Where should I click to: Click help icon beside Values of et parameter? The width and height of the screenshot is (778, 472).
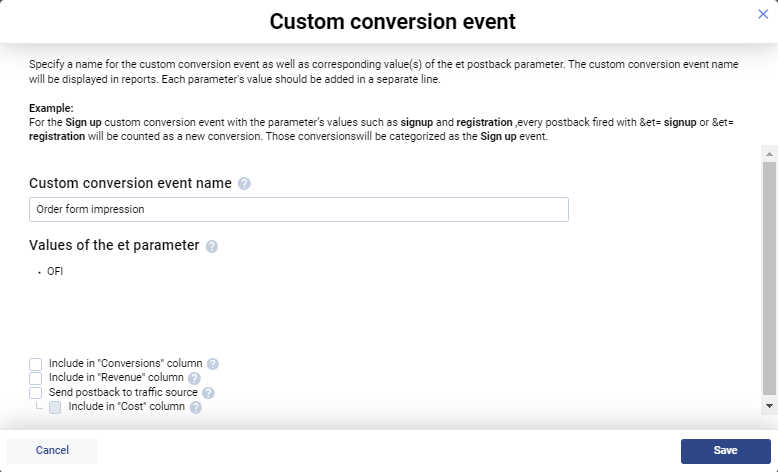tap(212, 246)
